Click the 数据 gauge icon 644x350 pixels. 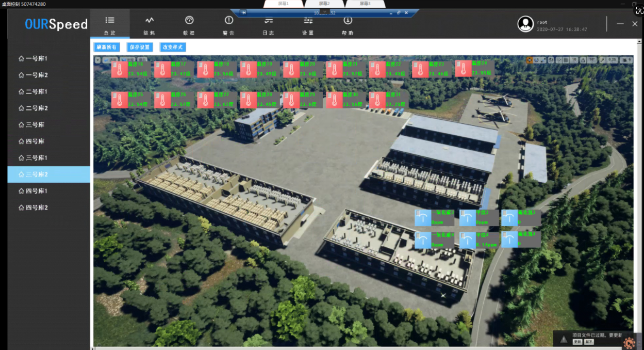coord(189,21)
